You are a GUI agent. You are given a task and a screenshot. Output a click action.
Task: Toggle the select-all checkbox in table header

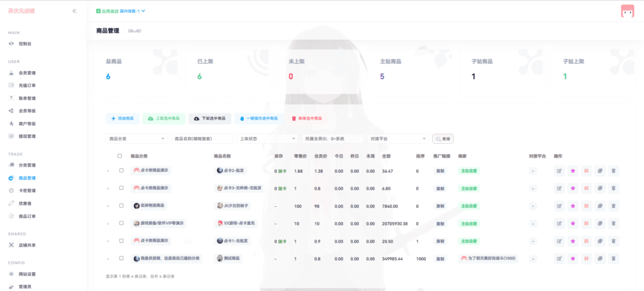(120, 156)
